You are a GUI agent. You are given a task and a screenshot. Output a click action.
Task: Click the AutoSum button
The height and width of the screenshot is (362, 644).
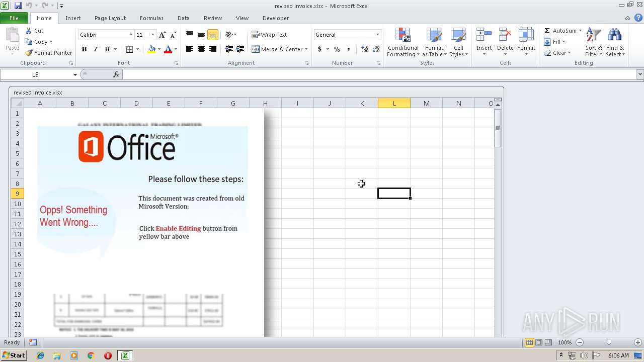coord(560,31)
